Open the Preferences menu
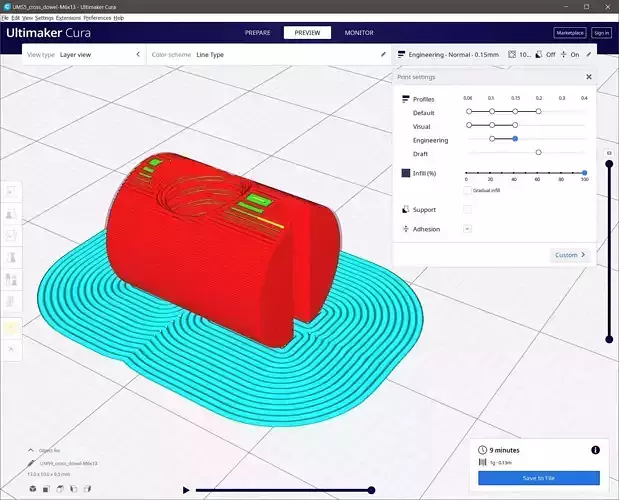The height and width of the screenshot is (500, 619). (x=98, y=18)
